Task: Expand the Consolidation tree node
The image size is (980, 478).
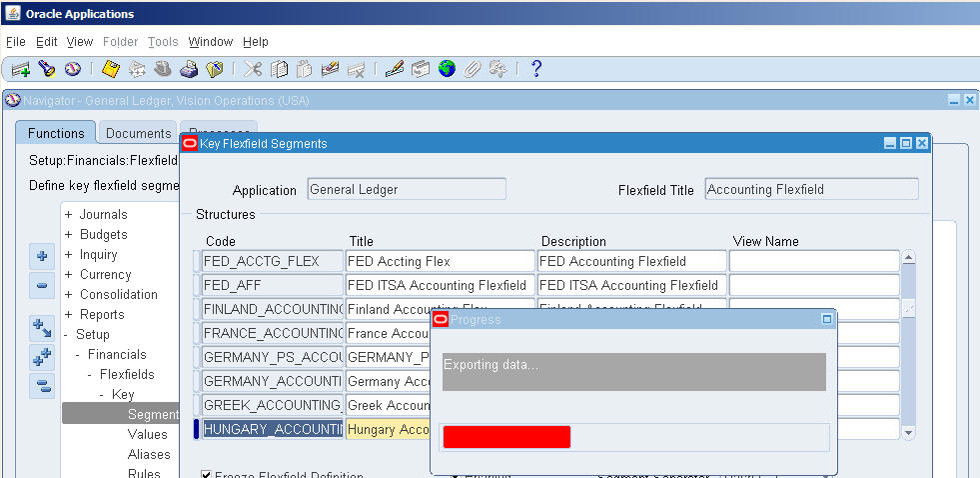Action: (x=68, y=295)
